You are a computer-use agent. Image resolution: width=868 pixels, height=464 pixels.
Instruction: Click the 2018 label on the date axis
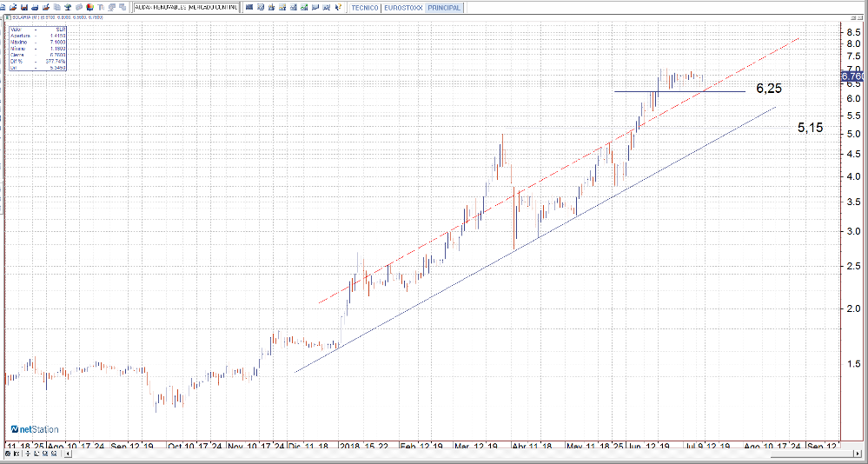[x=349, y=446]
